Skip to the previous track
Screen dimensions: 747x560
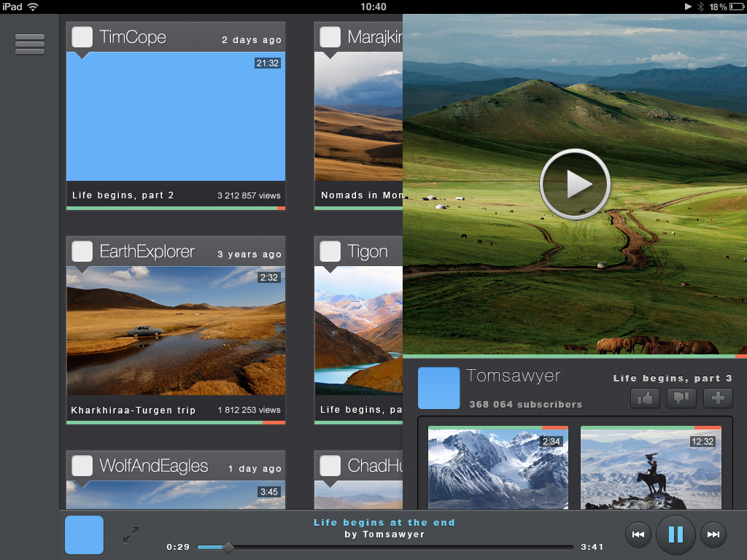[638, 534]
